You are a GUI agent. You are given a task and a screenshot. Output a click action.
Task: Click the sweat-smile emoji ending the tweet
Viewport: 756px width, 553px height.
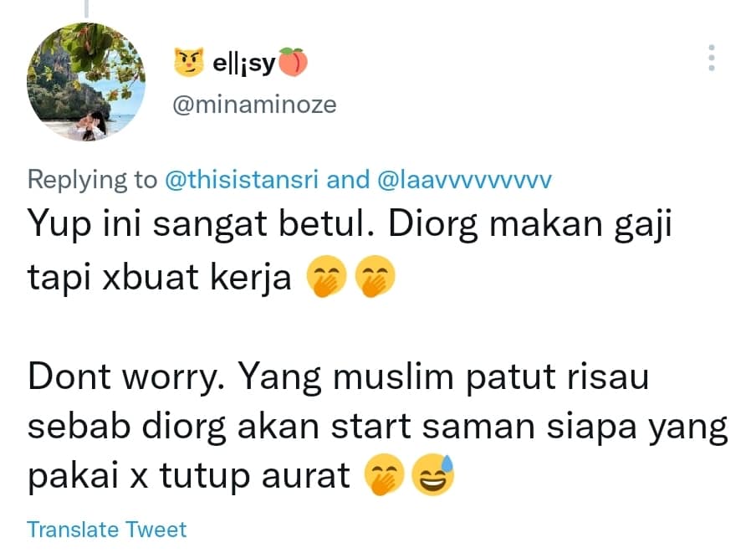point(432,475)
